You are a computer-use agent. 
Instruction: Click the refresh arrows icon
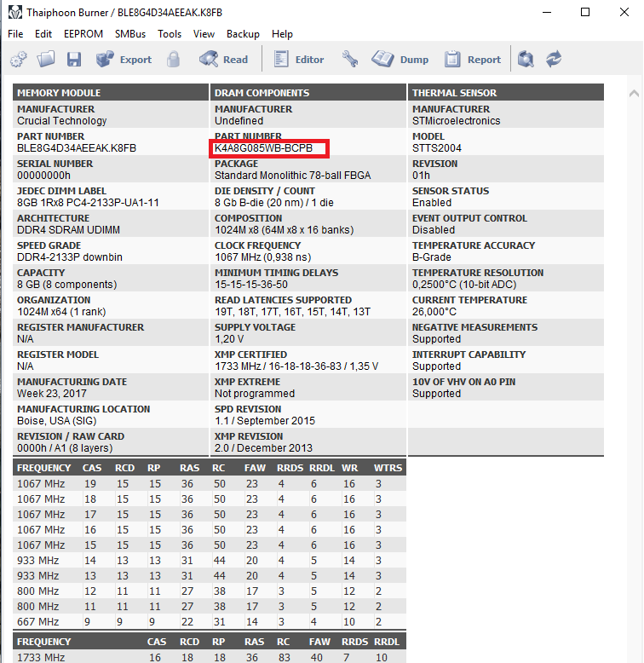click(554, 59)
